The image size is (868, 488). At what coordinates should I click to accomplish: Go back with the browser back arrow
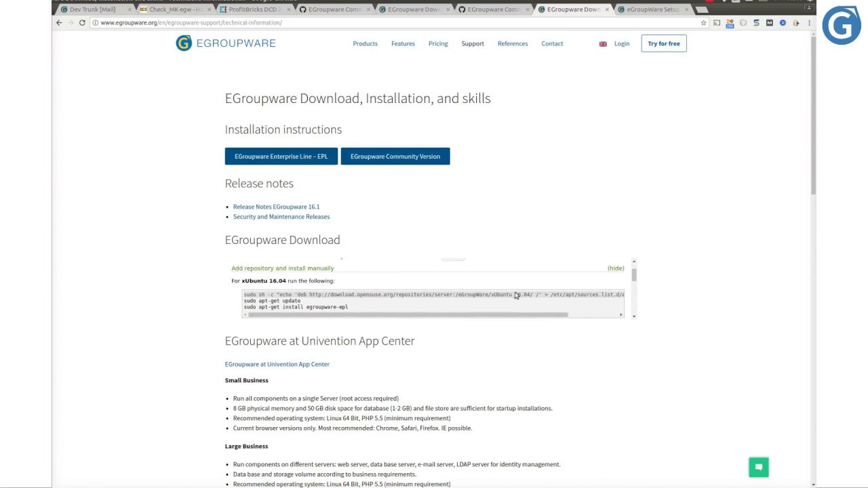59,22
